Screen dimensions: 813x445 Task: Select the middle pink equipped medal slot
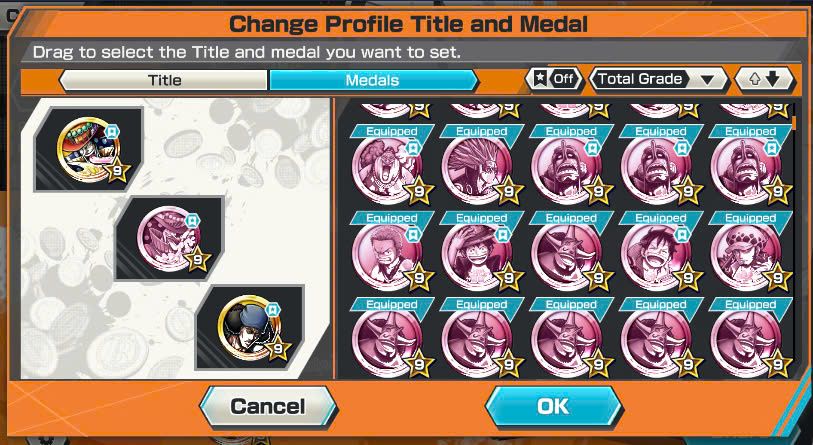tap(170, 238)
